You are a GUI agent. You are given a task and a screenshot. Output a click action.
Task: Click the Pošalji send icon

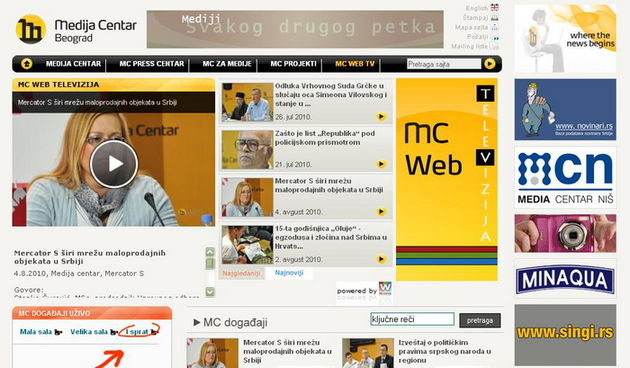[x=495, y=37]
